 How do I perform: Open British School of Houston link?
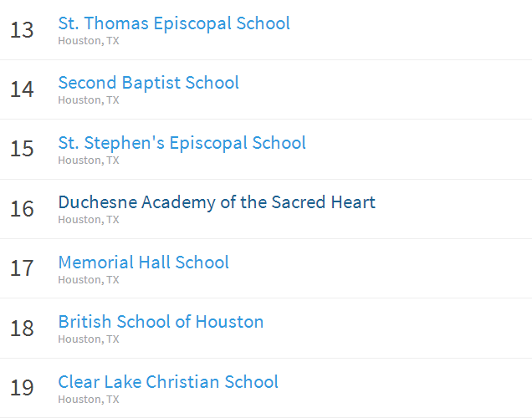161,322
